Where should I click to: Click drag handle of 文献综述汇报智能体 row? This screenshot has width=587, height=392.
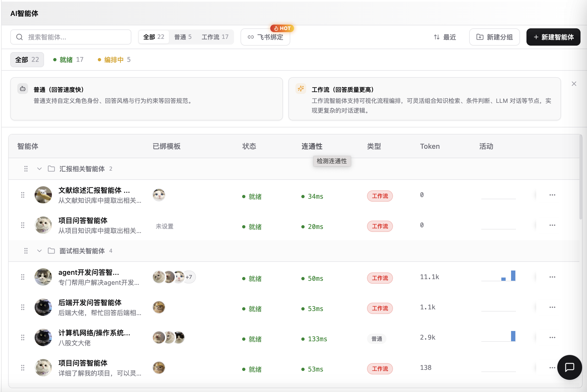(23, 195)
